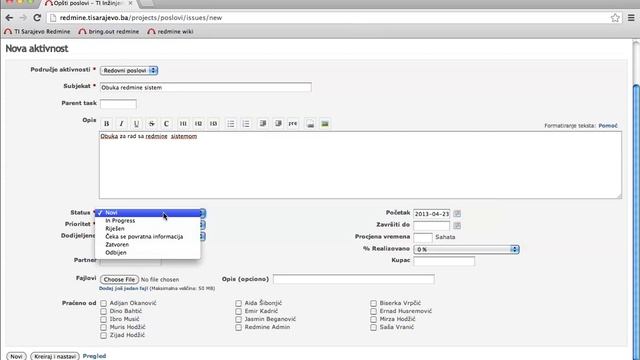
Task: Remove blockquote indent in description toolbar
Action: tap(278, 123)
